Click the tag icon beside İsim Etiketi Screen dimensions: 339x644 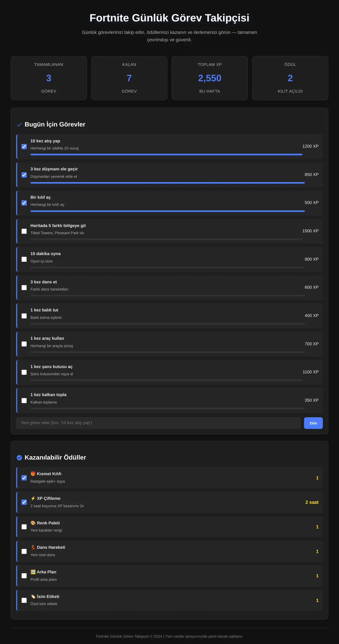point(33,596)
